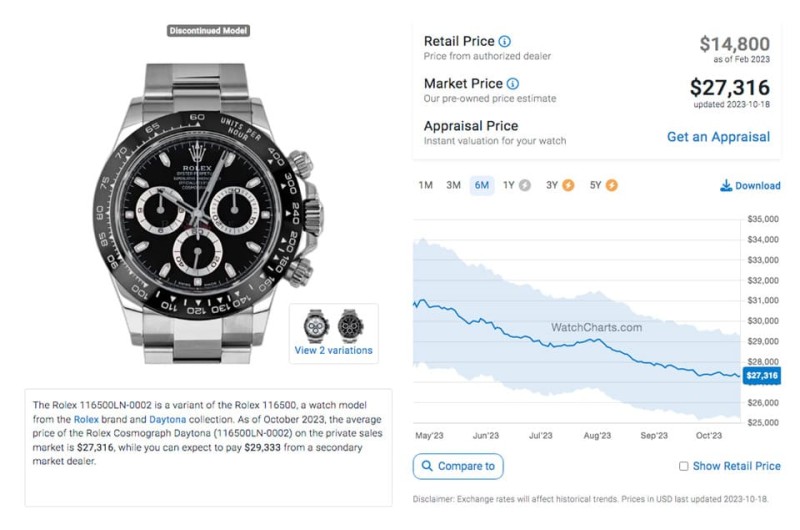Click the premium badge next to 1Y
The image size is (800, 530).
point(524,186)
